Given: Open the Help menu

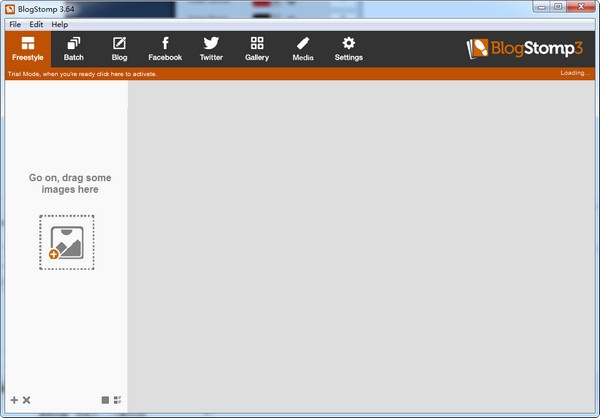Looking at the screenshot, I should tap(60, 24).
